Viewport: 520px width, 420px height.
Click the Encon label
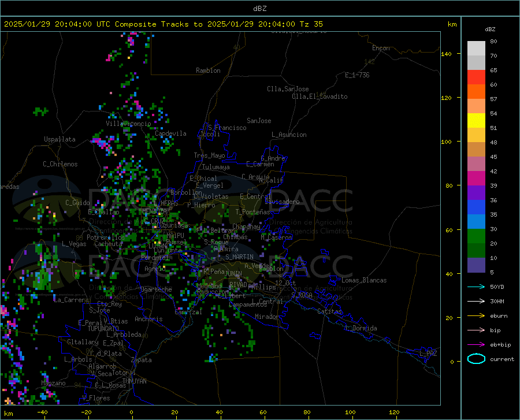pyautogui.click(x=381, y=48)
